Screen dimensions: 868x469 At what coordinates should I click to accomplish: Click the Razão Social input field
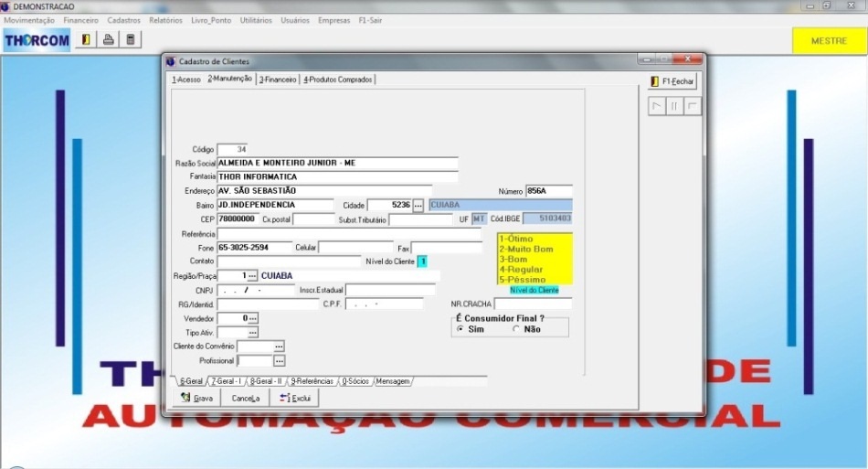click(x=336, y=163)
